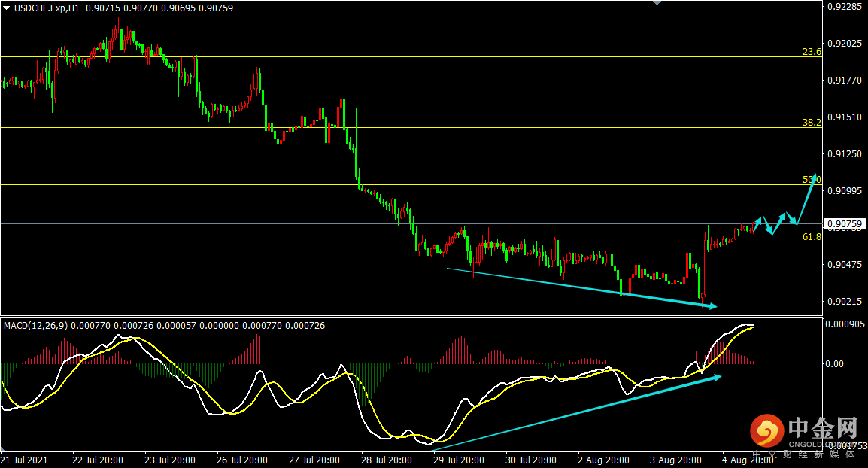Click the 28 Jul 20:00 time label
Viewport: 868px width, 468px height.
click(387, 460)
